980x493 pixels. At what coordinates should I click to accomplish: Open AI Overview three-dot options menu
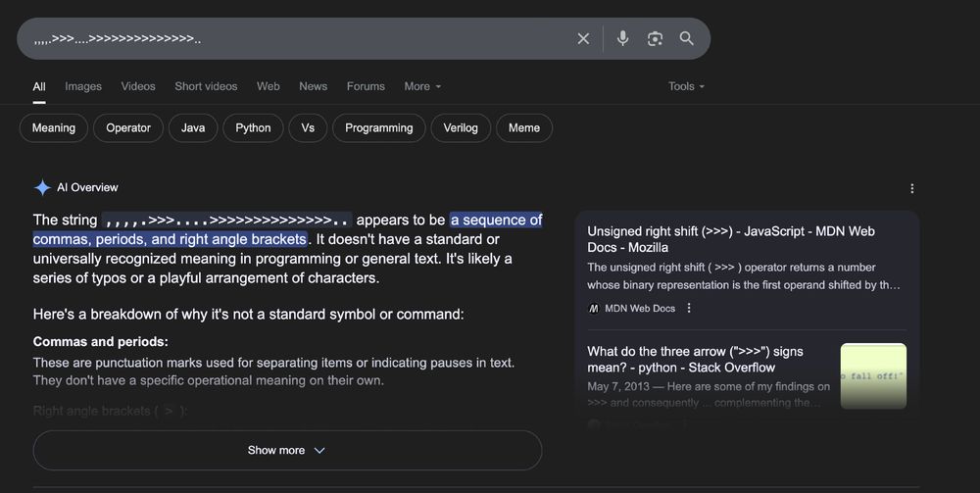(911, 188)
